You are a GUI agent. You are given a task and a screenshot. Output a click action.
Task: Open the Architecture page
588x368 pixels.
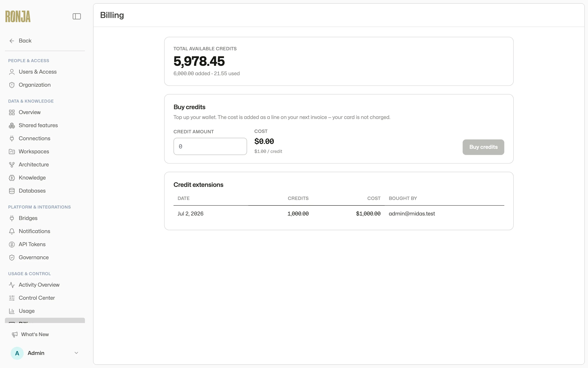coord(45,165)
